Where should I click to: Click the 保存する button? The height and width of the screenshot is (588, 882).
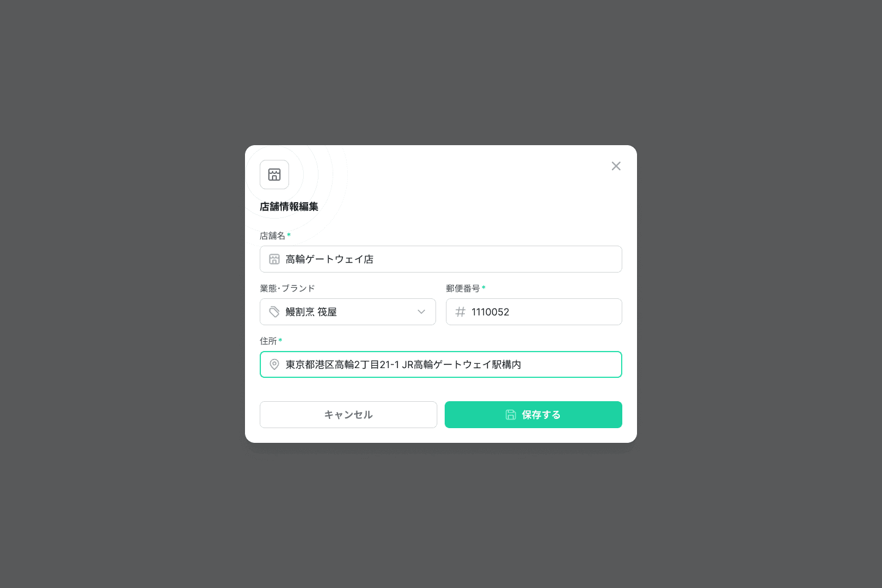click(x=533, y=415)
